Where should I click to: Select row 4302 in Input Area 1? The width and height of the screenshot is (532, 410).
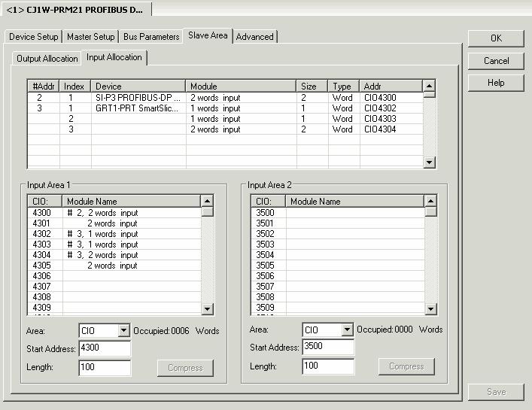click(114, 234)
